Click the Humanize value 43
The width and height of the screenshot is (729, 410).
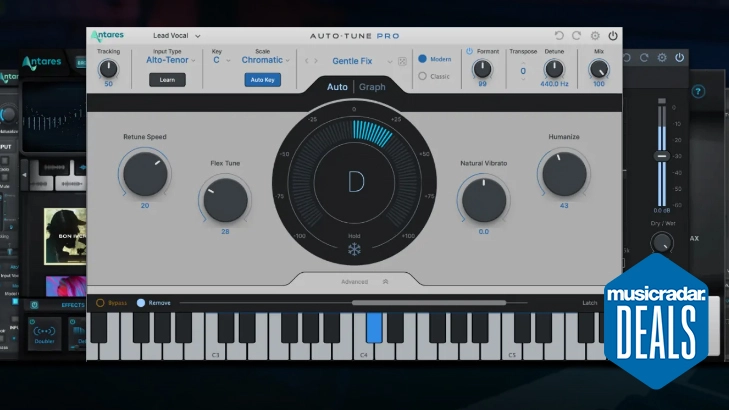[x=564, y=205]
